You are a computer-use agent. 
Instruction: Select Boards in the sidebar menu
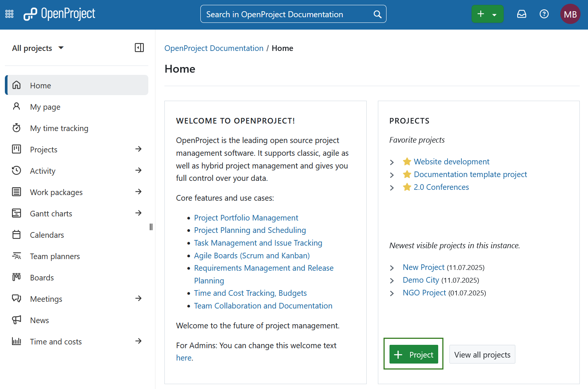[42, 278]
